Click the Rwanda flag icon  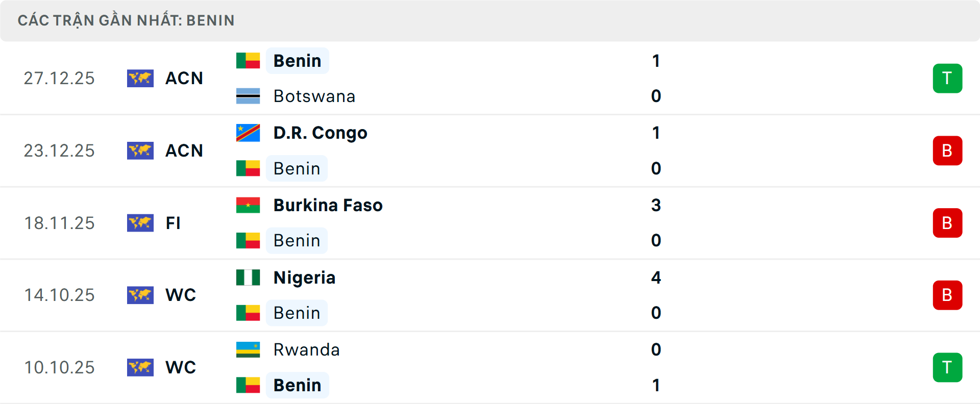coord(248,350)
